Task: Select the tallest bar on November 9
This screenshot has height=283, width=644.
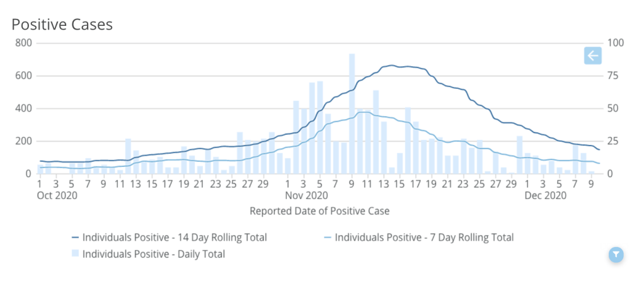Action: click(352, 113)
